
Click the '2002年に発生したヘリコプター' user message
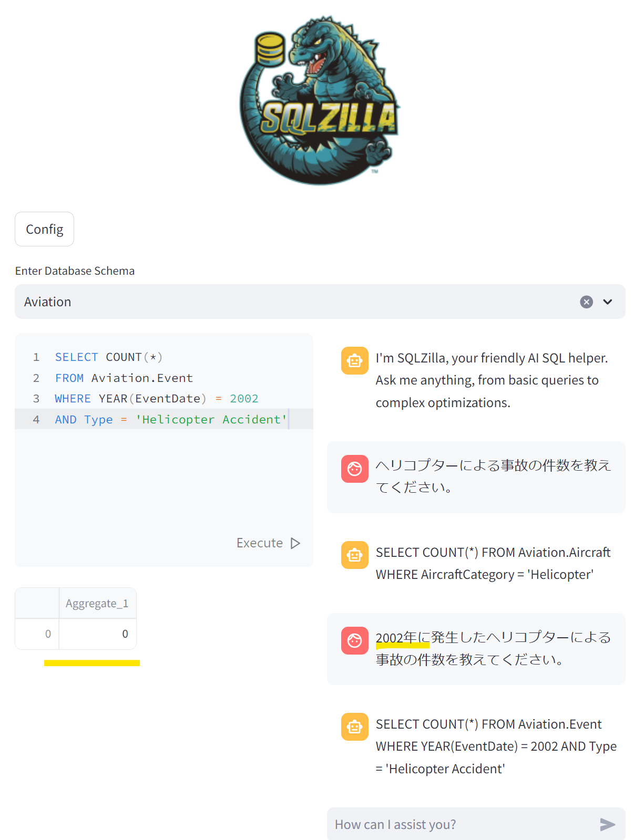click(493, 648)
